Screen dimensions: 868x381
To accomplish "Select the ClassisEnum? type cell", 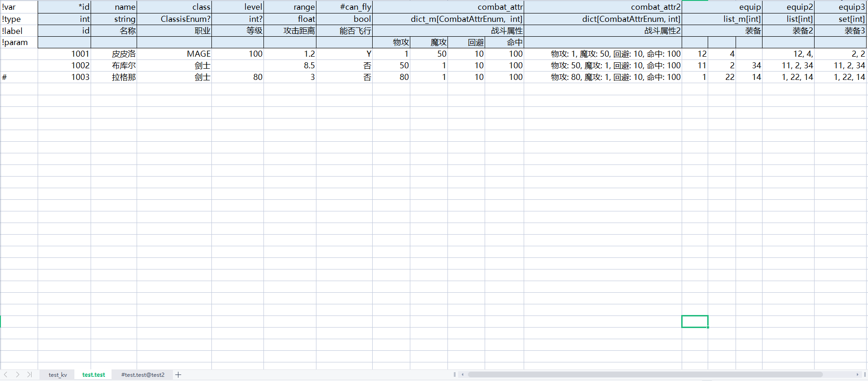I will tap(174, 19).
